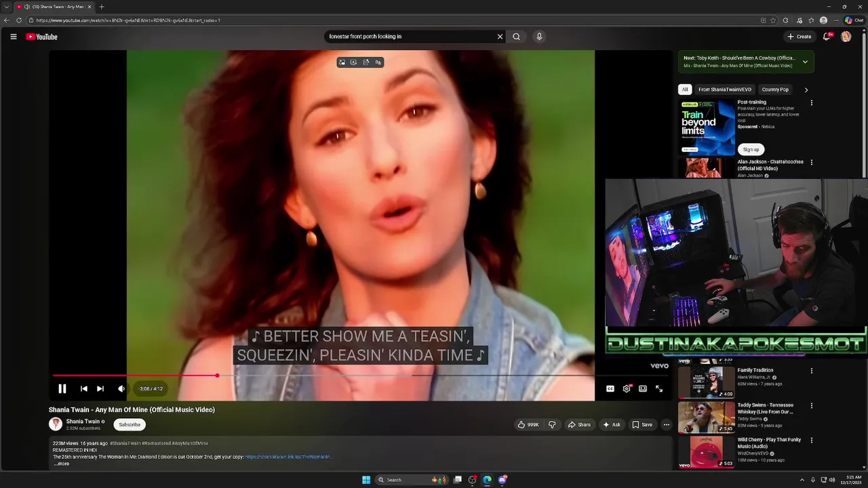Viewport: 868px width, 488px height.
Task: Run search with the magnifier button
Action: click(516, 37)
